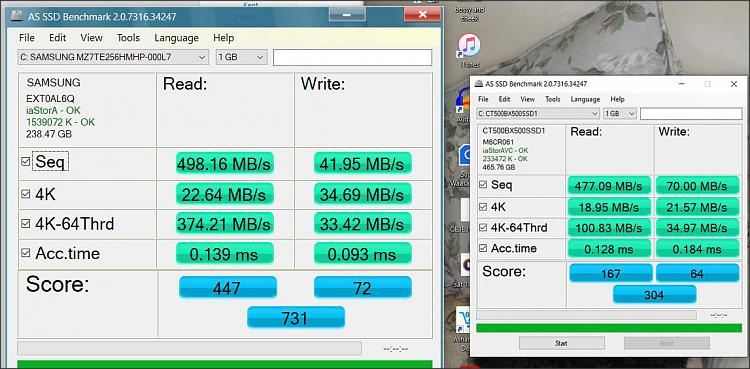Screen dimensions: 750x369
Task: Minimize the Samsung benchmark window
Action: coord(347,15)
